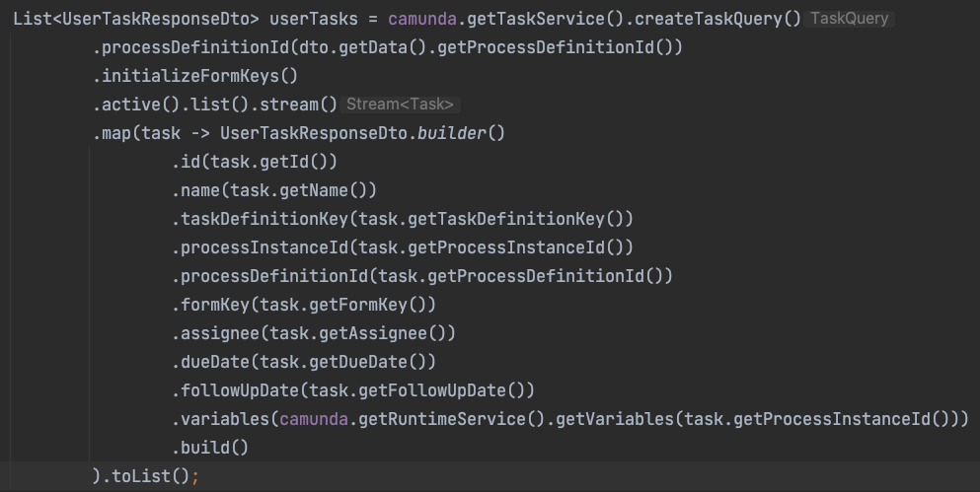The height and width of the screenshot is (492, 980).
Task: Click the TaskQuery inlay type hint
Action: [850, 19]
